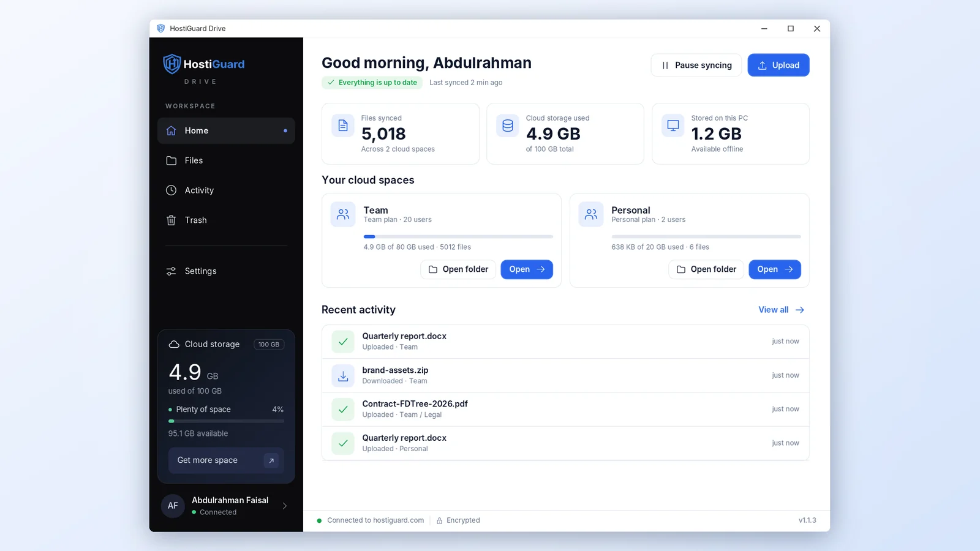The width and height of the screenshot is (980, 551).
Task: Open folder for Team space
Action: [458, 269]
